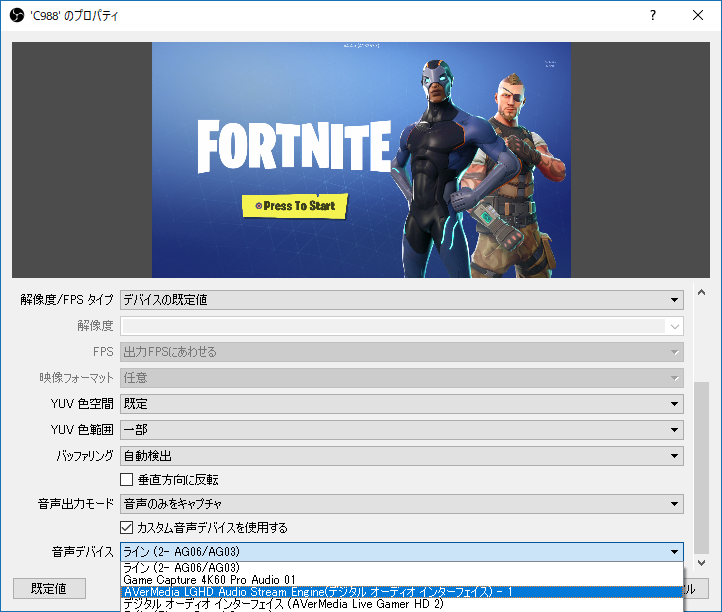This screenshot has height=612, width=722.
Task: Open the バッファリング dropdown
Action: [x=402, y=456]
